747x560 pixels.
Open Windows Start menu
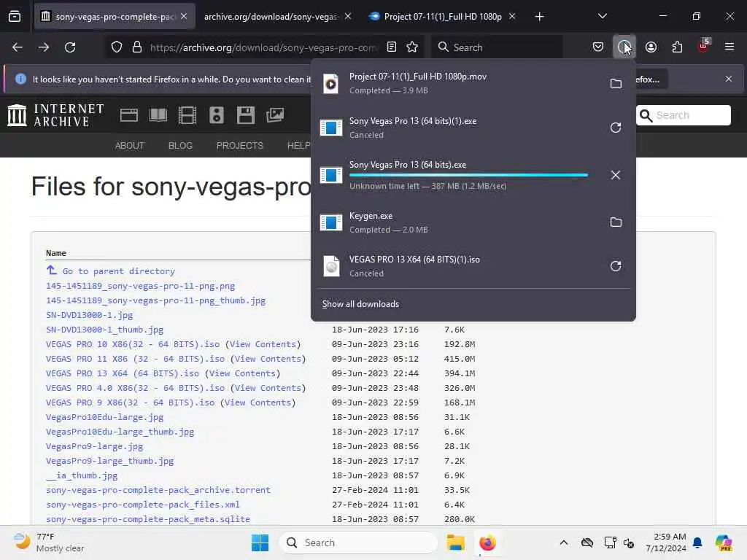point(260,542)
